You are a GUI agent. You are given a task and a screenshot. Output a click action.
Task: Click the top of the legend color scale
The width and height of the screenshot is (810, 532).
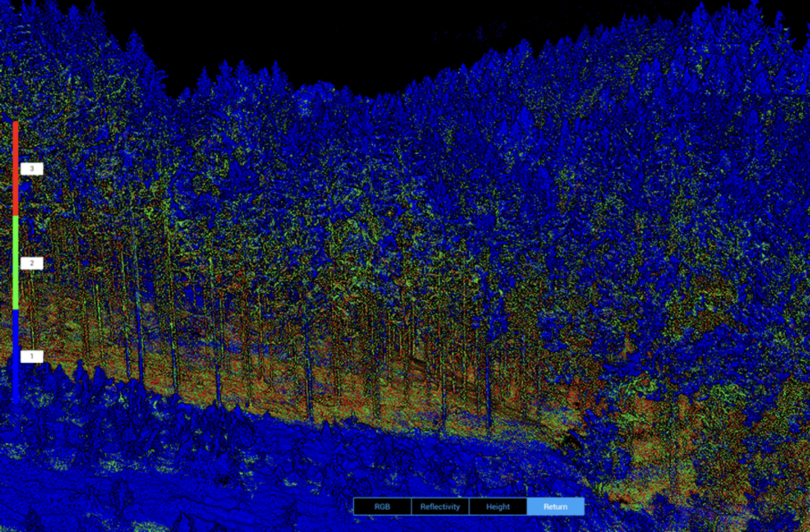[x=16, y=124]
